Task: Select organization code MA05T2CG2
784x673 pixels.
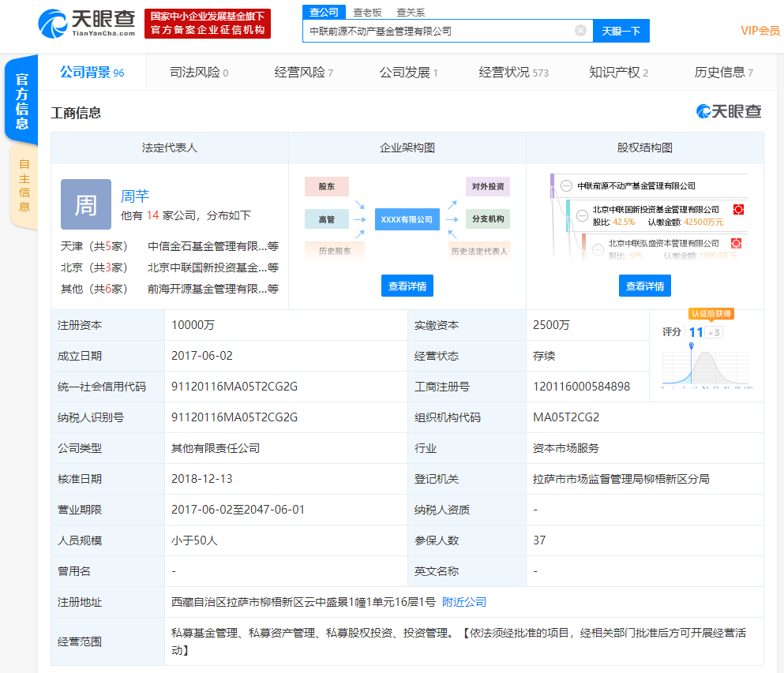Action: tap(566, 417)
